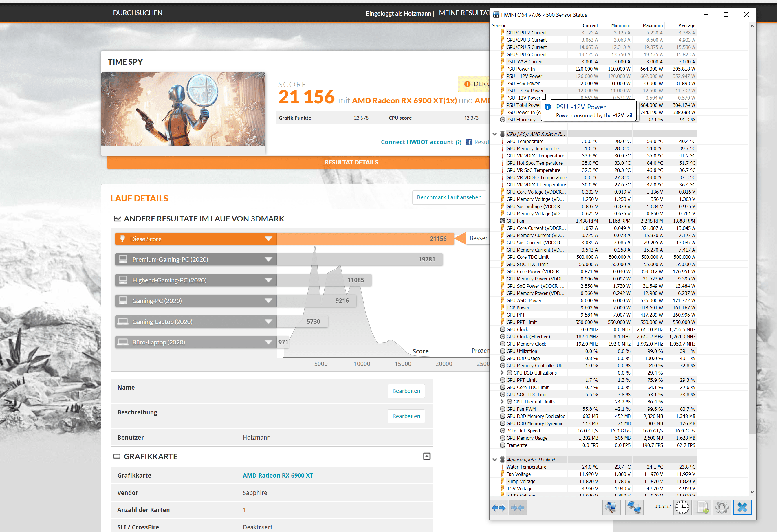Open the Highend-Gaming-PC (2020) dropdown

(268, 280)
